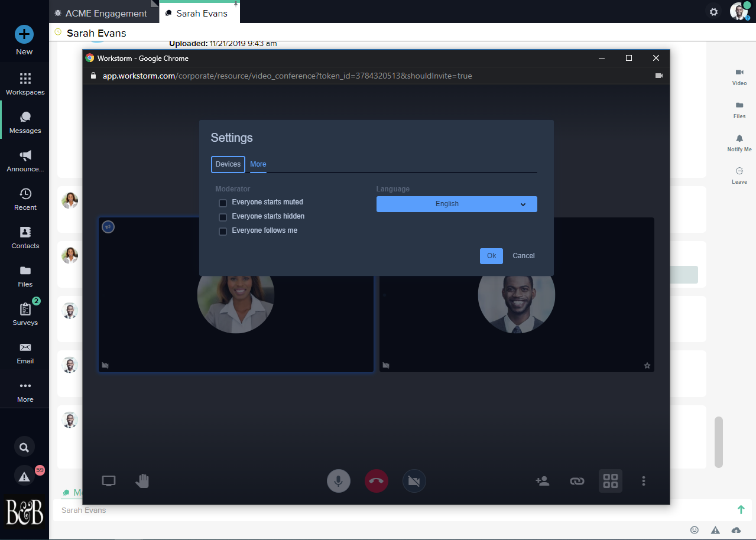The height and width of the screenshot is (540, 756).
Task: Select the Sarah Evans conversation tab
Action: [x=200, y=13]
